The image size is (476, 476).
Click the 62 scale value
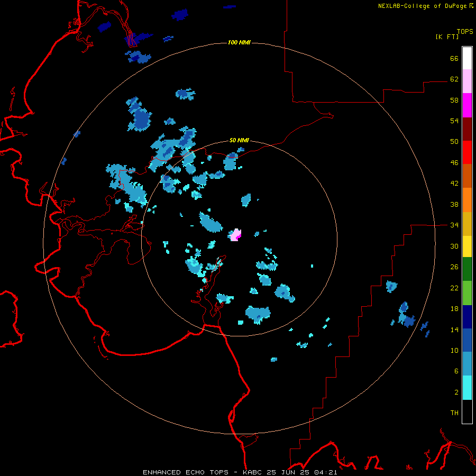[x=454, y=79]
